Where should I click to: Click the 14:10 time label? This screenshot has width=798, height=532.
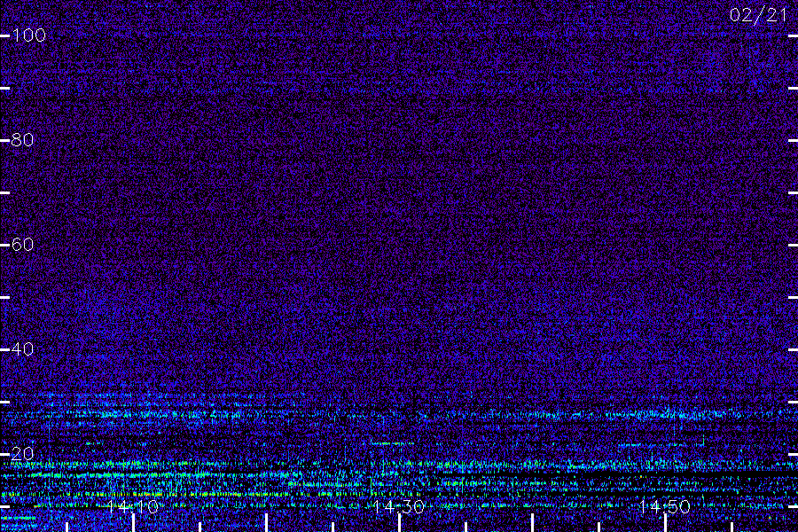(x=133, y=507)
